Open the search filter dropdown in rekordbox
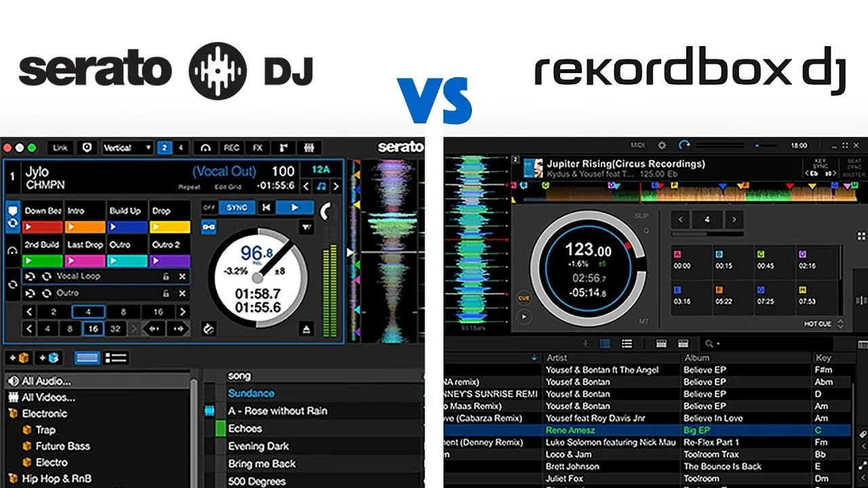 tap(717, 343)
